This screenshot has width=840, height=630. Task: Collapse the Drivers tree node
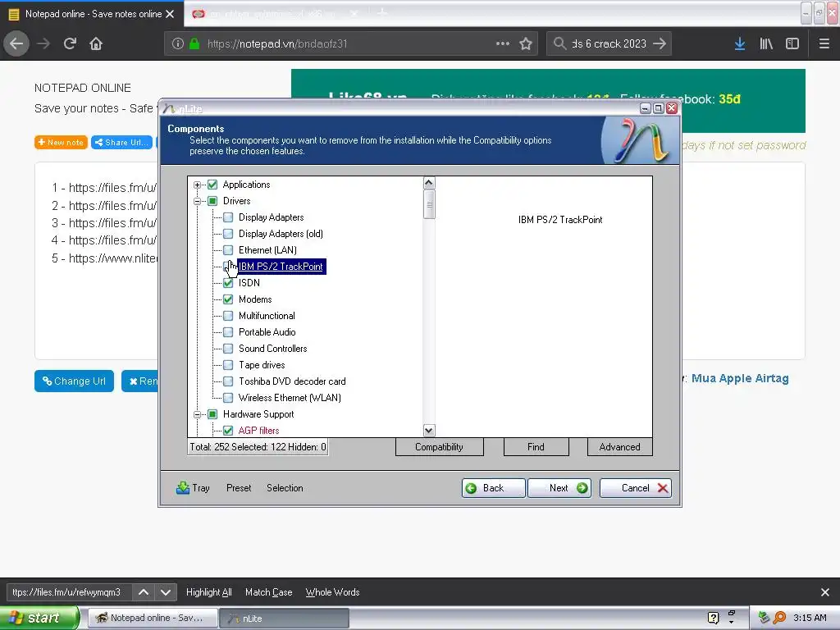pos(197,202)
